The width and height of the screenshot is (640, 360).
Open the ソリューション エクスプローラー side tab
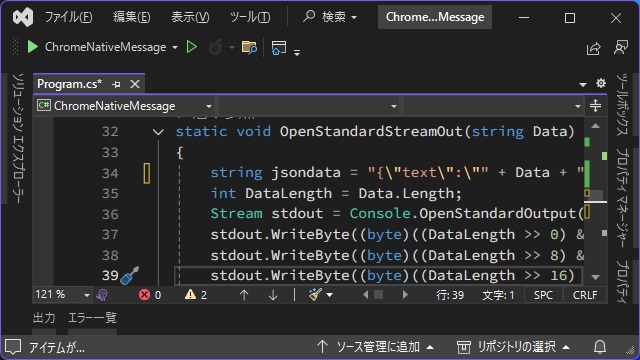point(18,138)
